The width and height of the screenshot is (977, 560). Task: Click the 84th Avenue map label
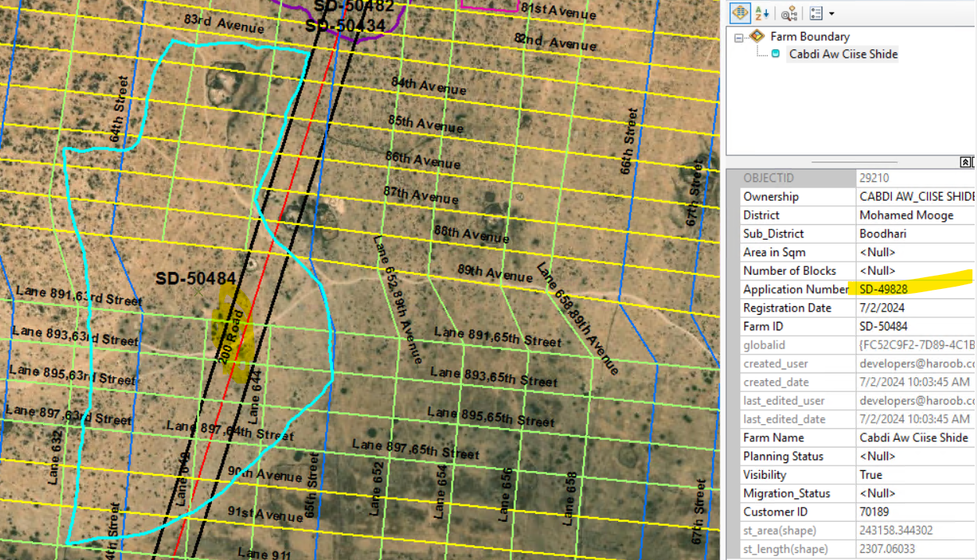(x=428, y=85)
